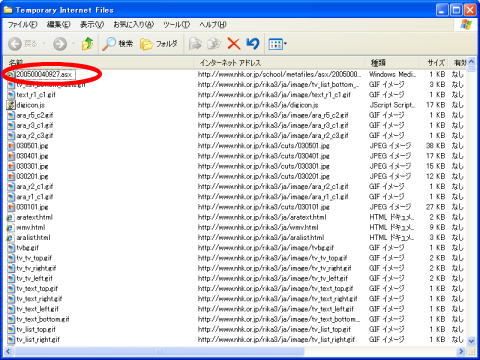Screen dimensions: 480x360
Task: Open the ヘルプ(H) menu
Action: [x=213, y=25]
